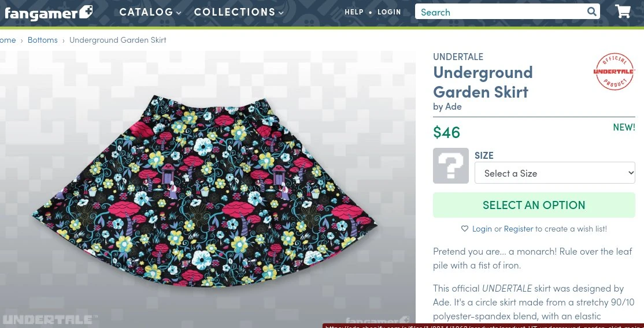
Task: Click the skirt product image
Action: click(x=208, y=191)
